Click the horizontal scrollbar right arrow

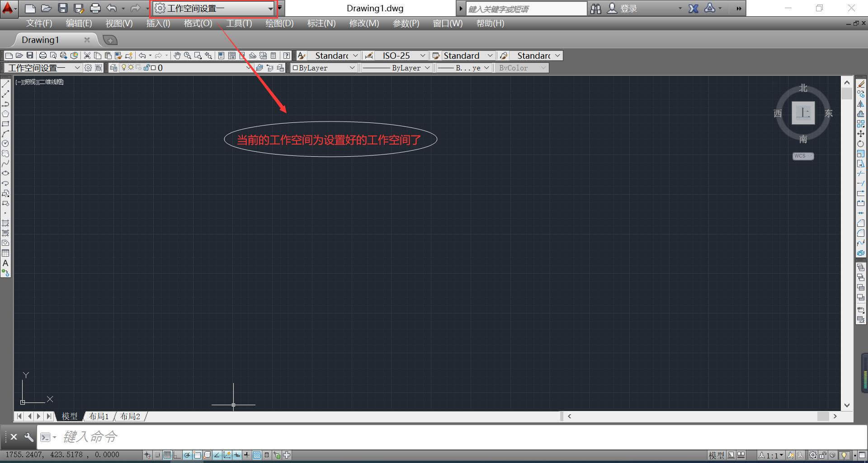835,416
